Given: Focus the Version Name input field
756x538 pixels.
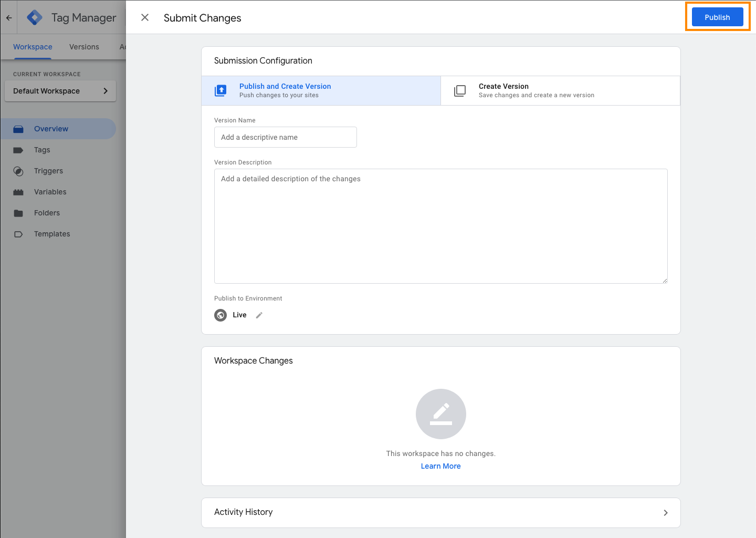Looking at the screenshot, I should pos(286,137).
